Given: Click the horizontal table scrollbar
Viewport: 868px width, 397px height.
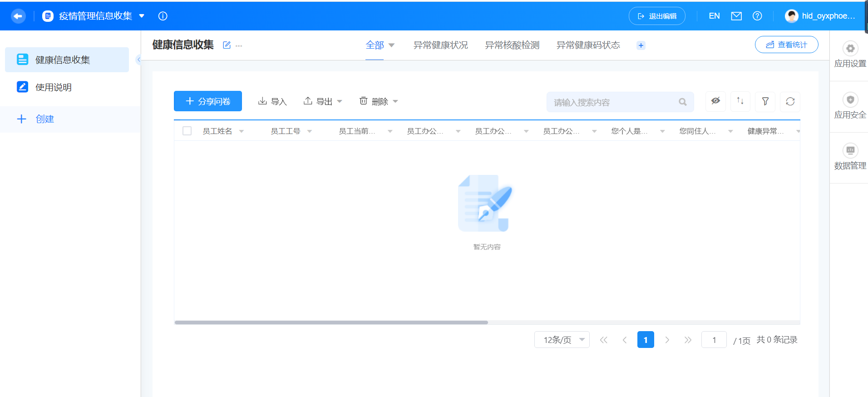Looking at the screenshot, I should point(331,323).
